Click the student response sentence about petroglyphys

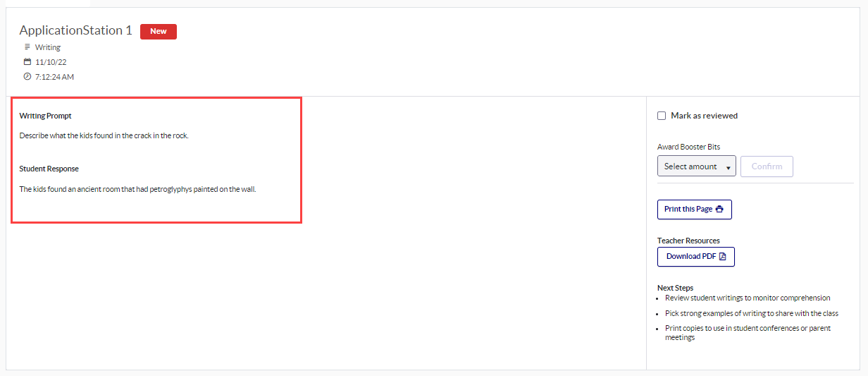pyautogui.click(x=137, y=189)
